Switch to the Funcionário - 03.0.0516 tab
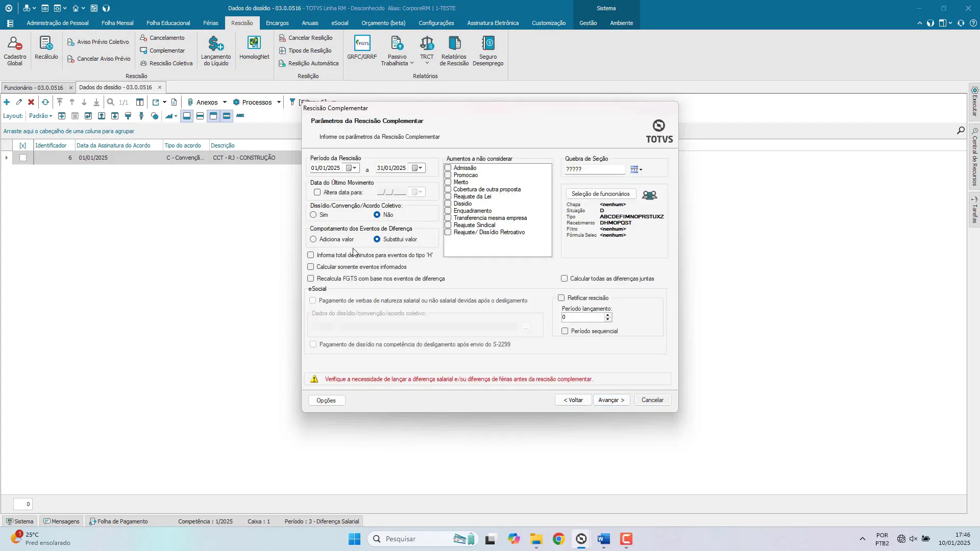 coord(34,88)
